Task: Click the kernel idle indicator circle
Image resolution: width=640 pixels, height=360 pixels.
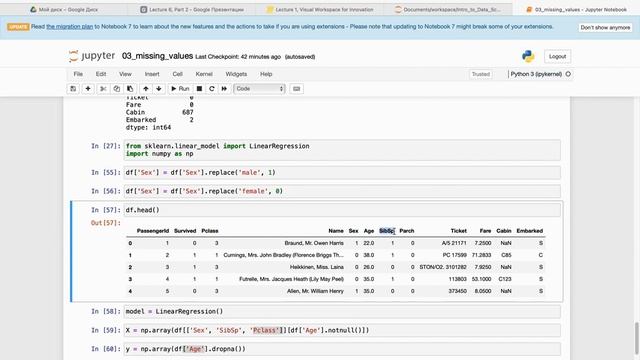Action: pos(568,74)
